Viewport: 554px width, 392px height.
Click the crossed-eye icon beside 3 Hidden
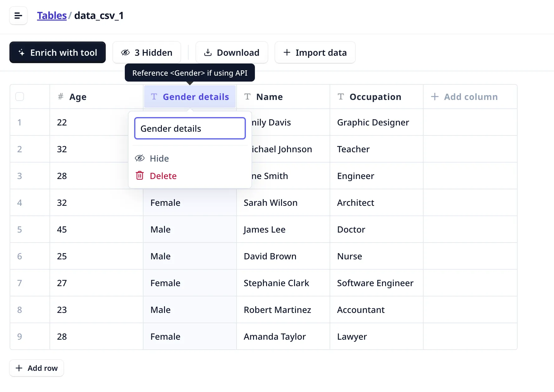(x=125, y=53)
